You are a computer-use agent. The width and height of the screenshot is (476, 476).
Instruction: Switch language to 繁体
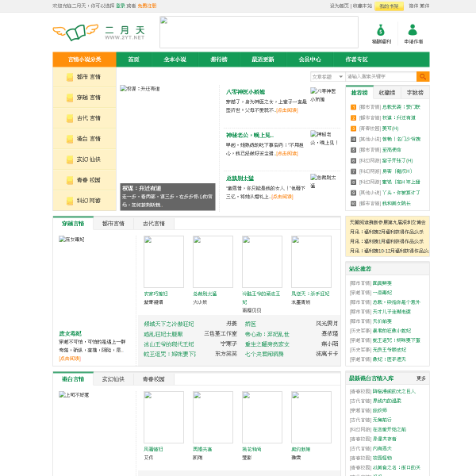tap(424, 6)
